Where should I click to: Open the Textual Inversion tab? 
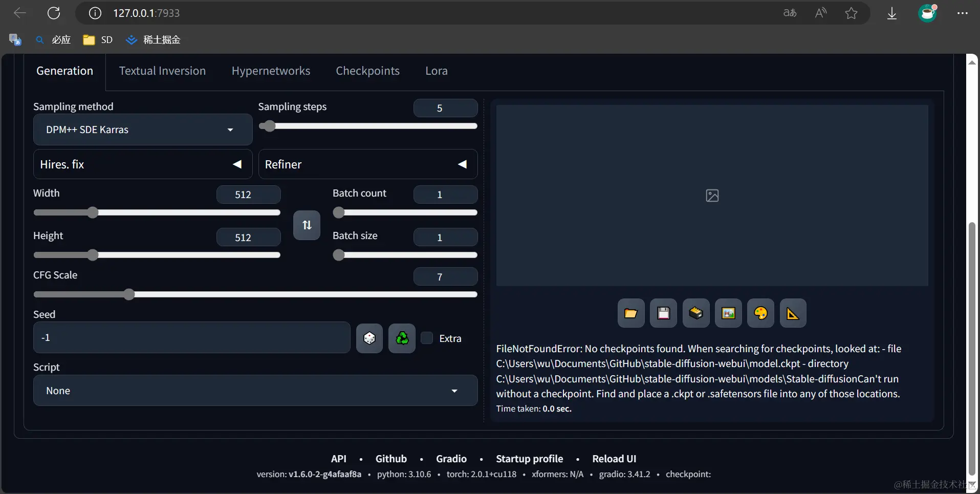point(162,71)
